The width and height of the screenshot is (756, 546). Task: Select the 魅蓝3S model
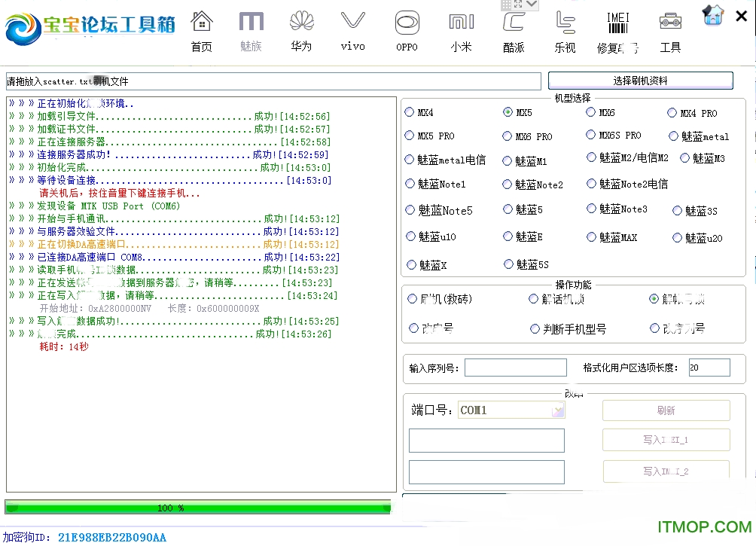point(678,210)
